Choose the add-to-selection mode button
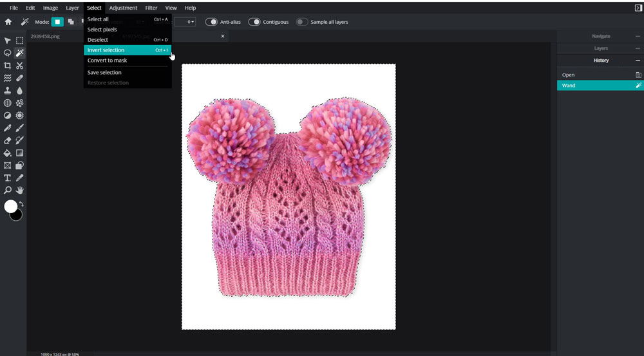644x356 pixels. point(71,22)
